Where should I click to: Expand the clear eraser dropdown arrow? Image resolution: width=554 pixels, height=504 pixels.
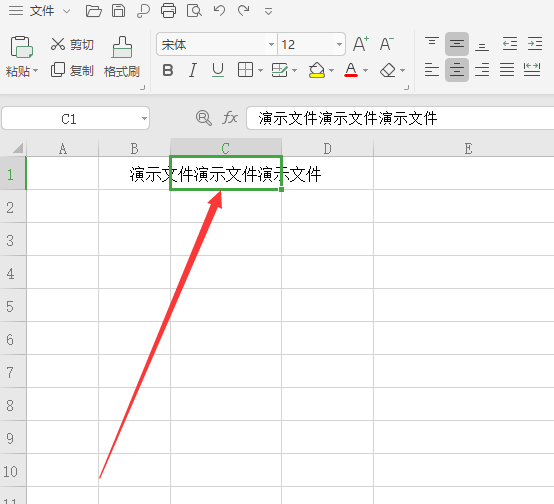[x=402, y=71]
